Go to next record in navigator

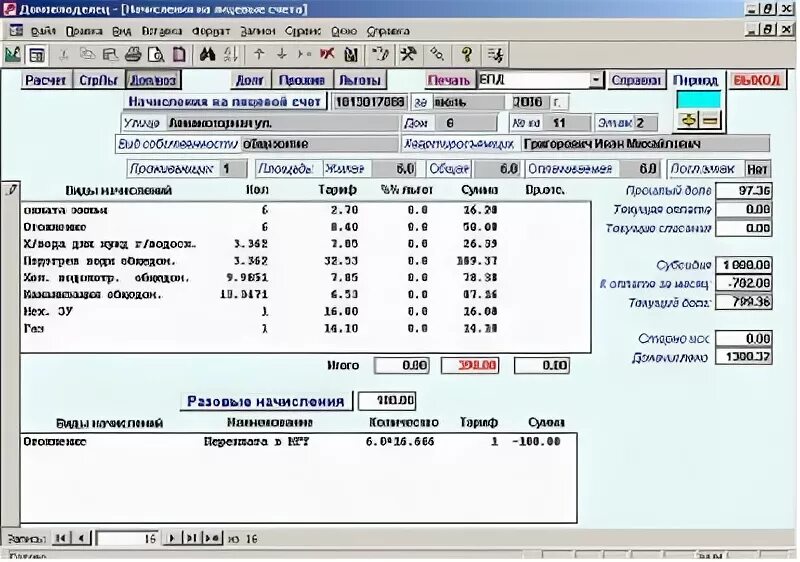pyautogui.click(x=172, y=538)
